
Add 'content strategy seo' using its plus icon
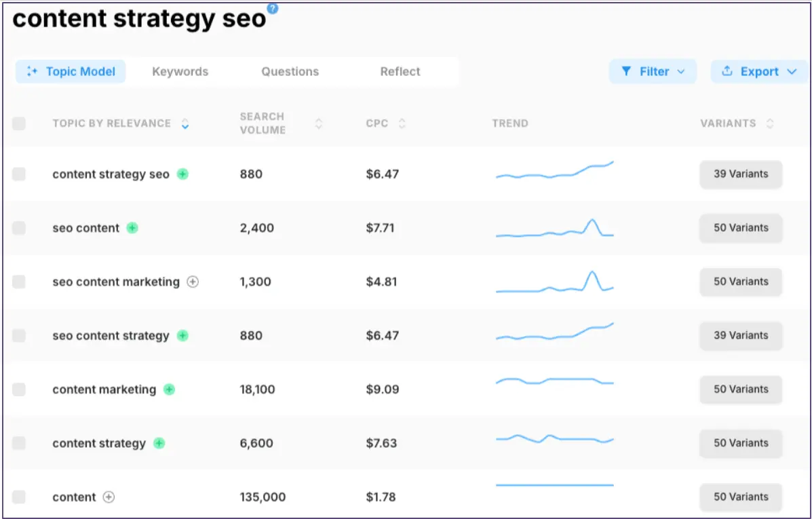[182, 174]
